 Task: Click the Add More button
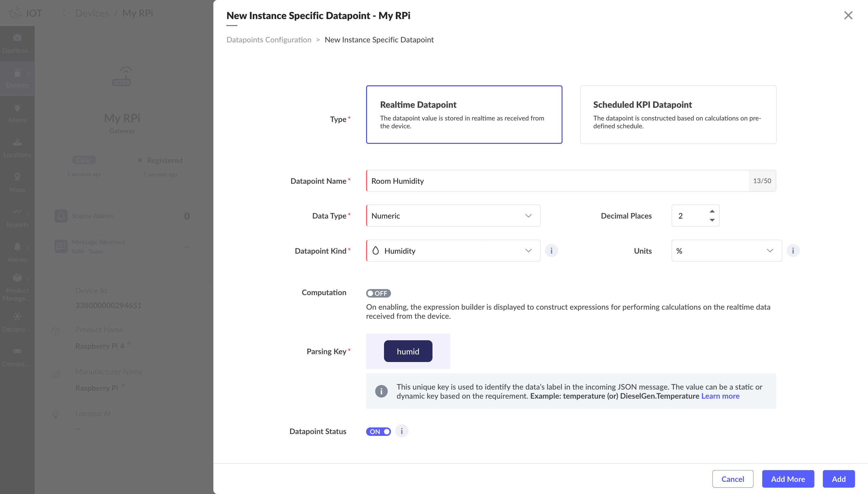(x=788, y=479)
